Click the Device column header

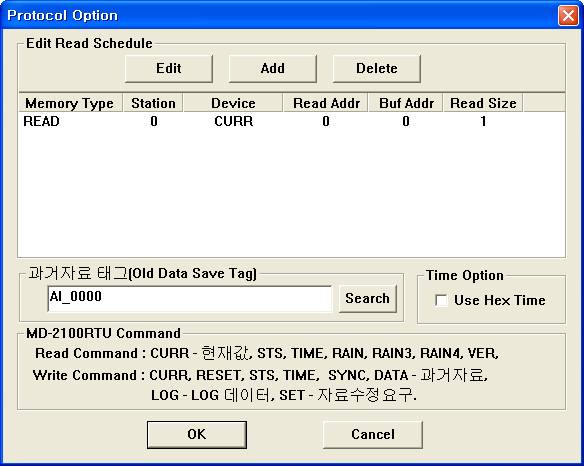[x=233, y=103]
